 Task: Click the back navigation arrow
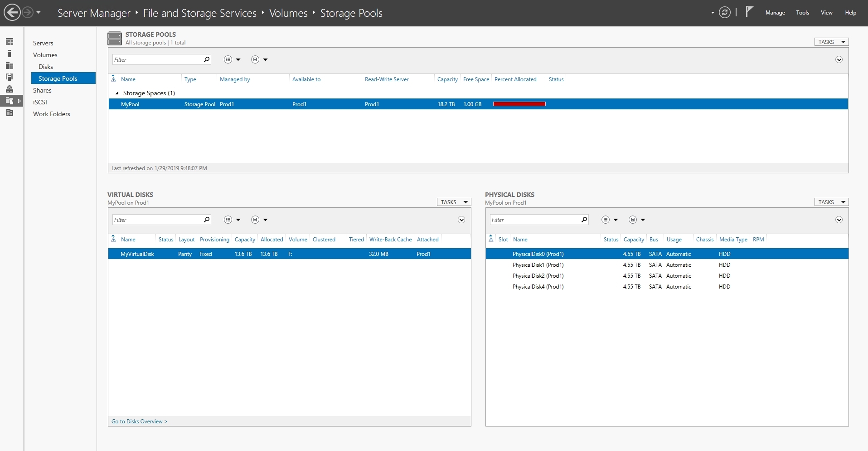12,12
